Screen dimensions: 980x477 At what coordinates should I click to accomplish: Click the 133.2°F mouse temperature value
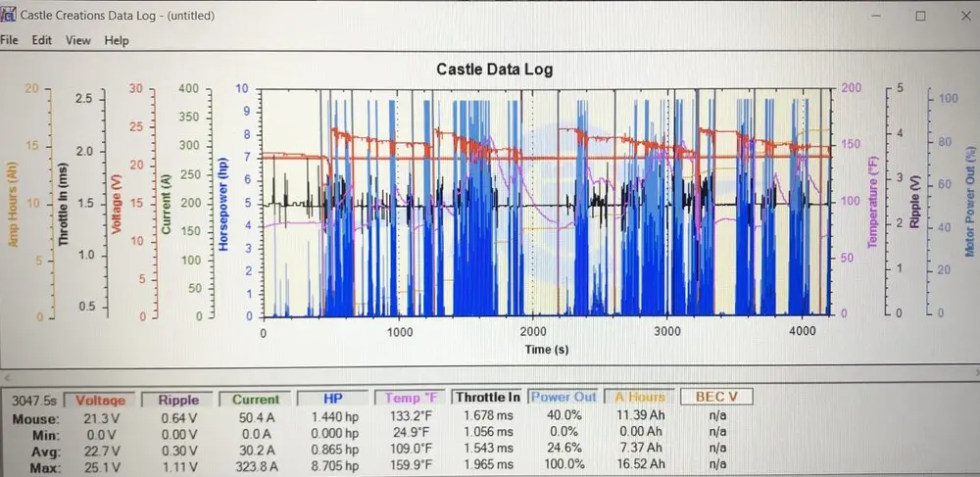tap(413, 416)
